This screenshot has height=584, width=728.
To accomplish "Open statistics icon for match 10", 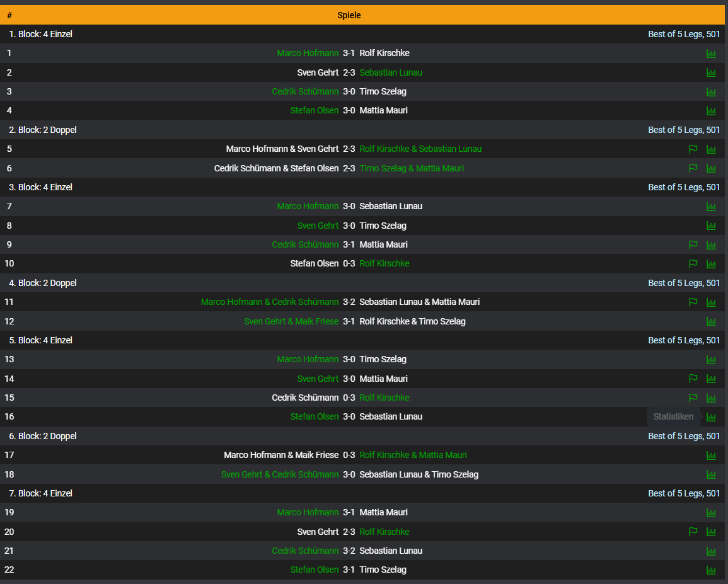I will click(x=711, y=264).
